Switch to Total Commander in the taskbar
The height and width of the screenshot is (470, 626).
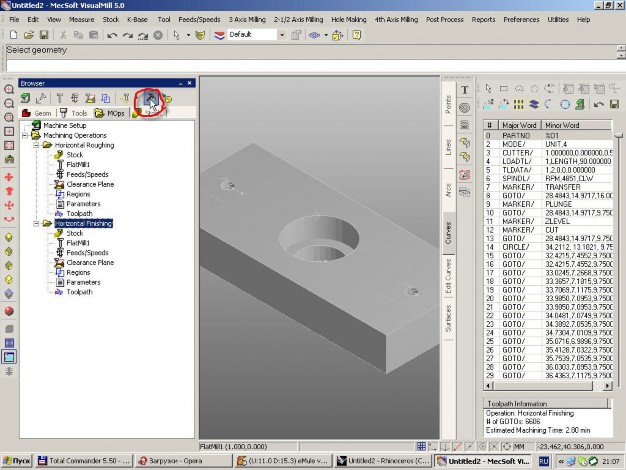(83, 461)
